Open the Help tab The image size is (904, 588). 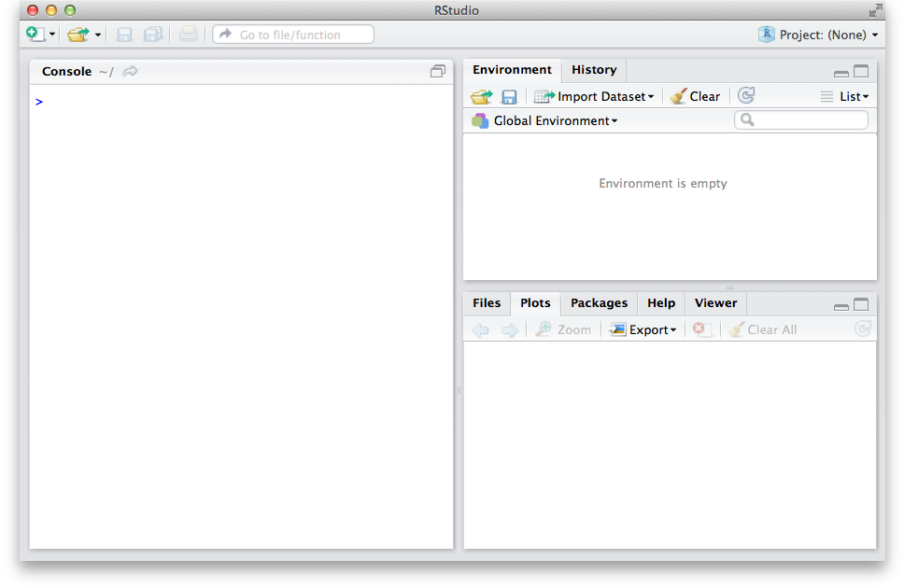coord(661,303)
